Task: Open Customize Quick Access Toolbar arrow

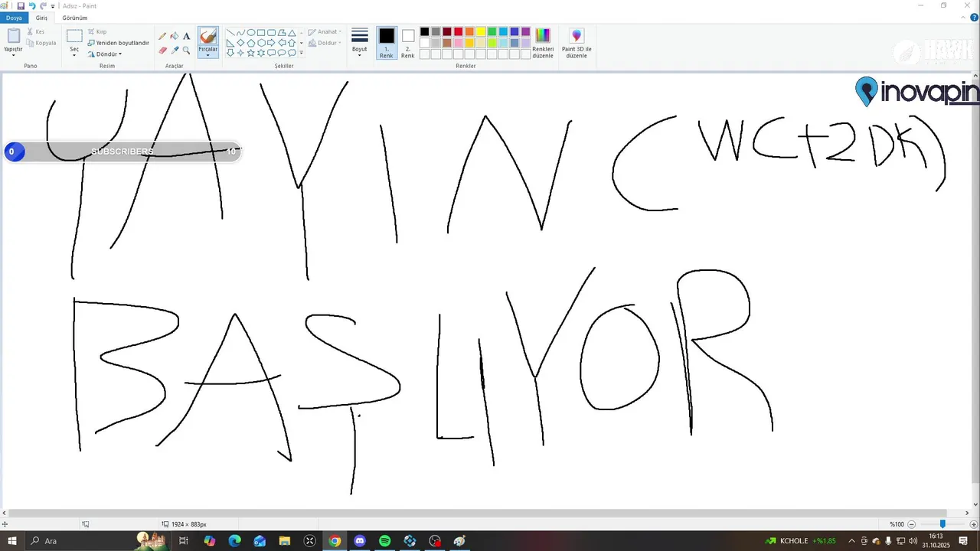Action: point(53,6)
